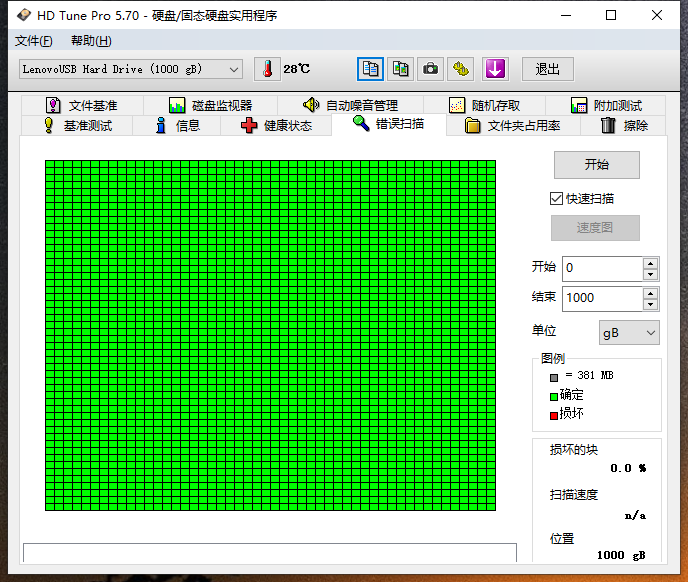Click the 0.0 % damaged blocks value

[628, 468]
